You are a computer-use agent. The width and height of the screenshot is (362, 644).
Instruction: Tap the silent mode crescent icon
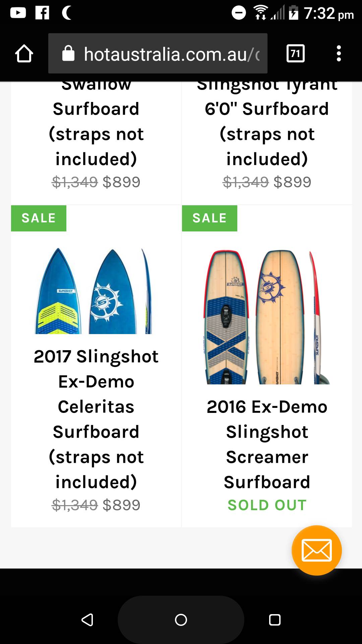pyautogui.click(x=66, y=13)
